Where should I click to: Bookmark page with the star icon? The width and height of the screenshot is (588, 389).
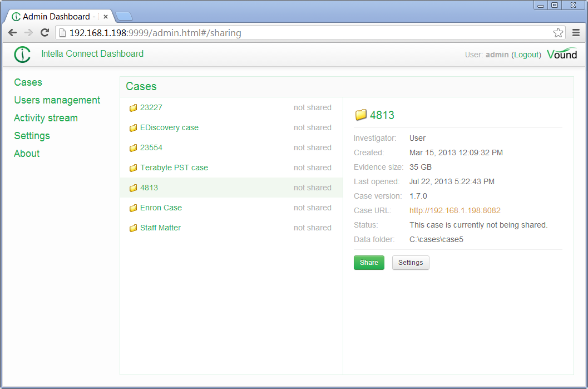pyautogui.click(x=558, y=33)
